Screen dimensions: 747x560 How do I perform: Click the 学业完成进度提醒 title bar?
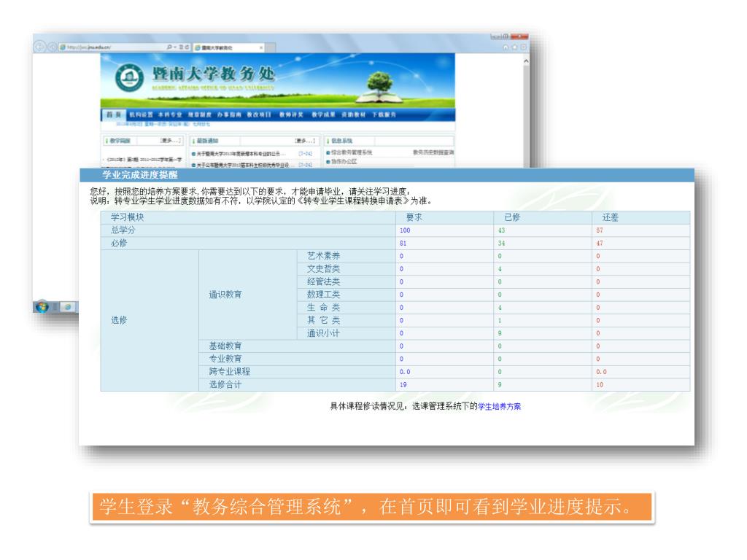pos(387,175)
